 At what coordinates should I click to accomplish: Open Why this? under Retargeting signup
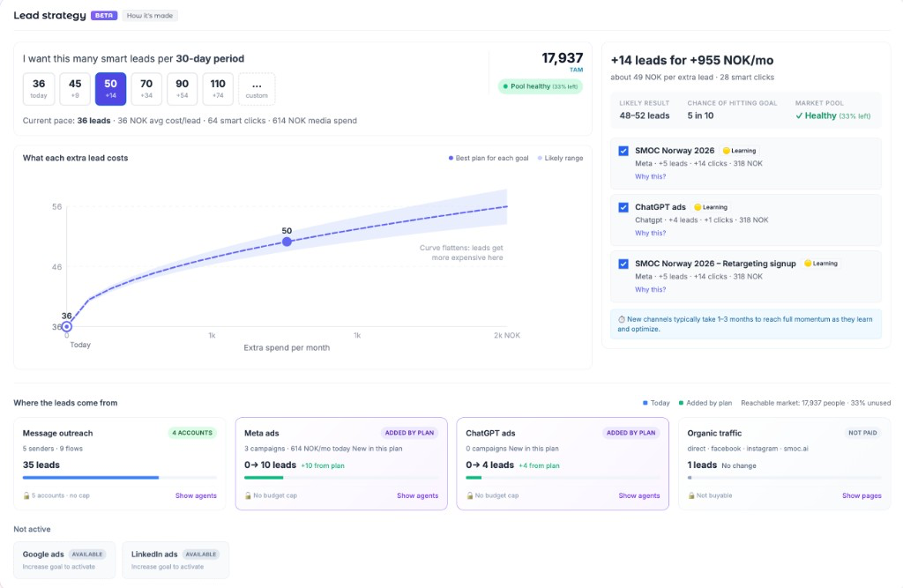click(x=650, y=290)
